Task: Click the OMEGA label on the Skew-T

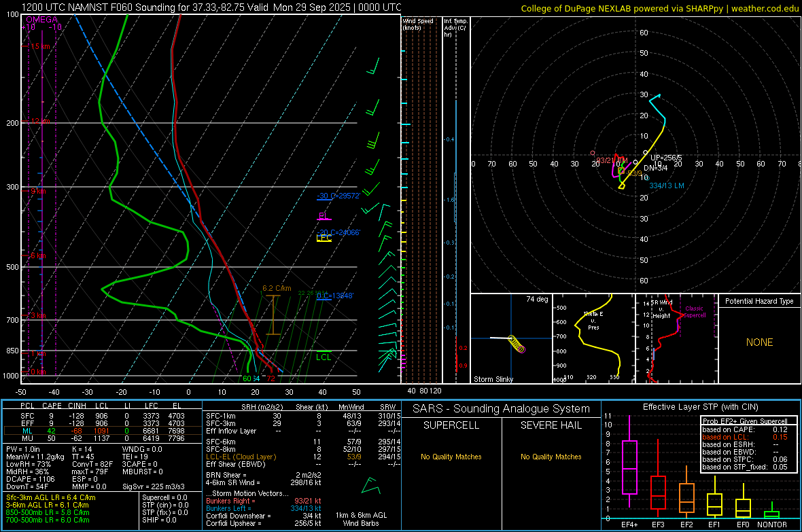Action: click(41, 20)
